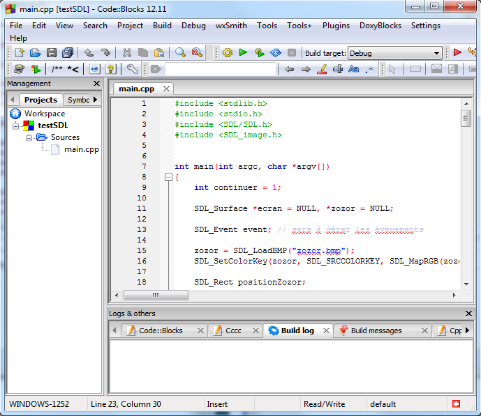This screenshot has width=481, height=416.
Task: Close the Build log tab
Action: pos(326,330)
